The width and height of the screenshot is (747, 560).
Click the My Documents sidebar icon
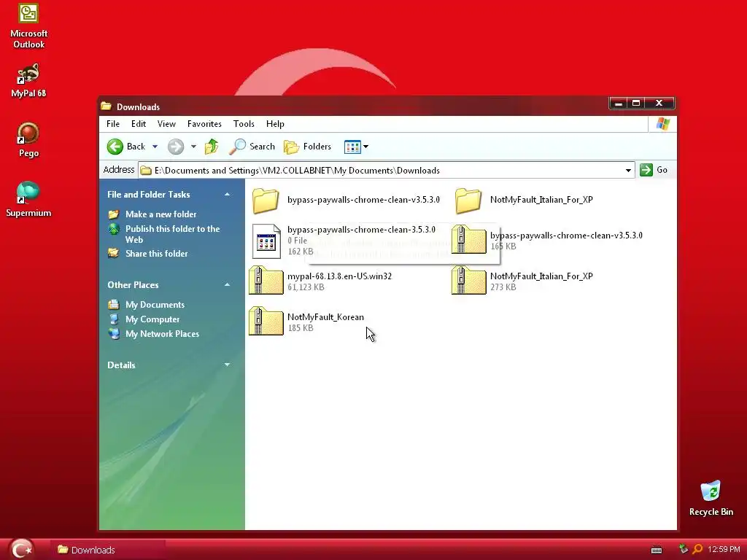pyautogui.click(x=114, y=305)
